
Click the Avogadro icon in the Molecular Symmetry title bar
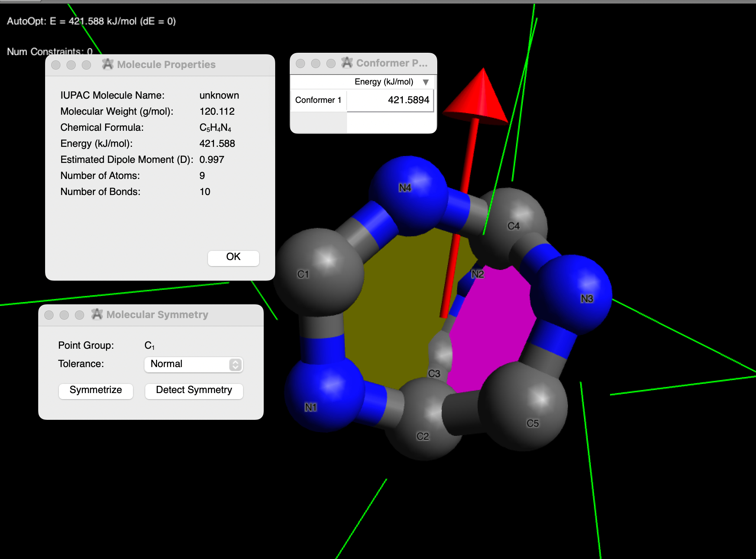[97, 314]
